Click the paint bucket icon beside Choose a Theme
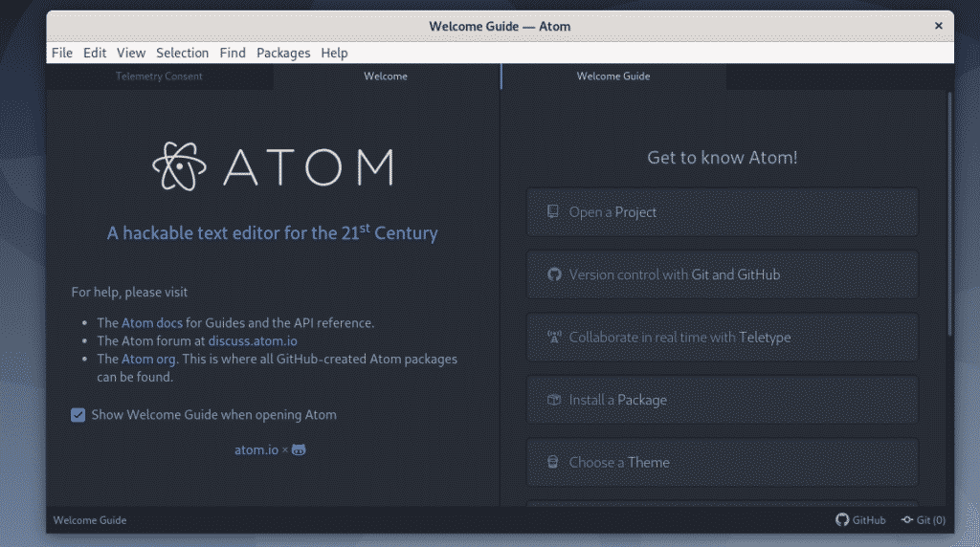Image resolution: width=980 pixels, height=547 pixels. [x=553, y=462]
